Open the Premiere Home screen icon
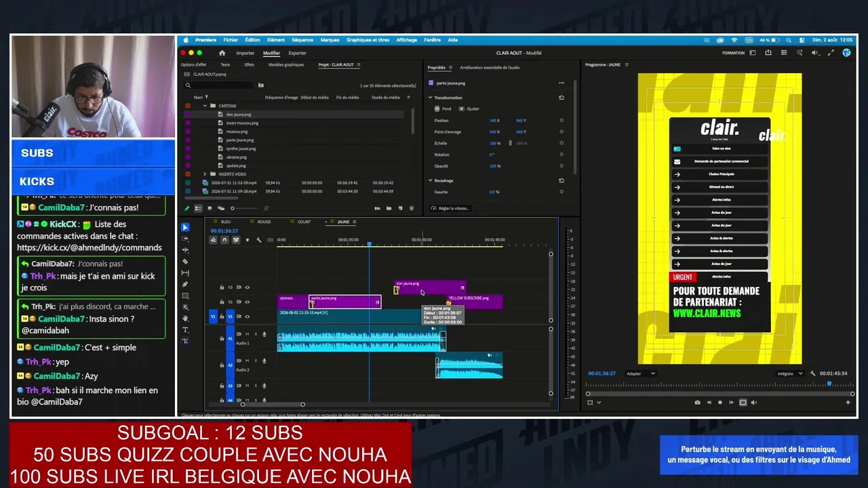Viewport: 868px width, 488px height. point(222,53)
